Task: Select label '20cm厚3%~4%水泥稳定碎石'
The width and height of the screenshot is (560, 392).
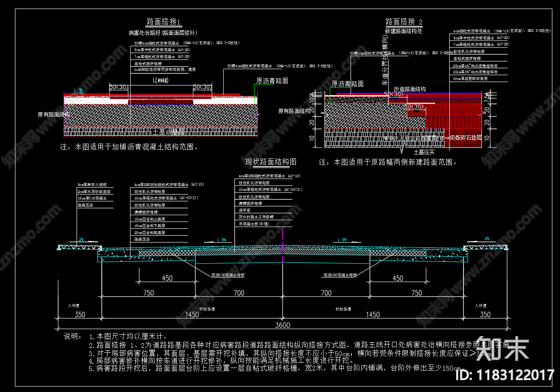Action: pos(475,72)
